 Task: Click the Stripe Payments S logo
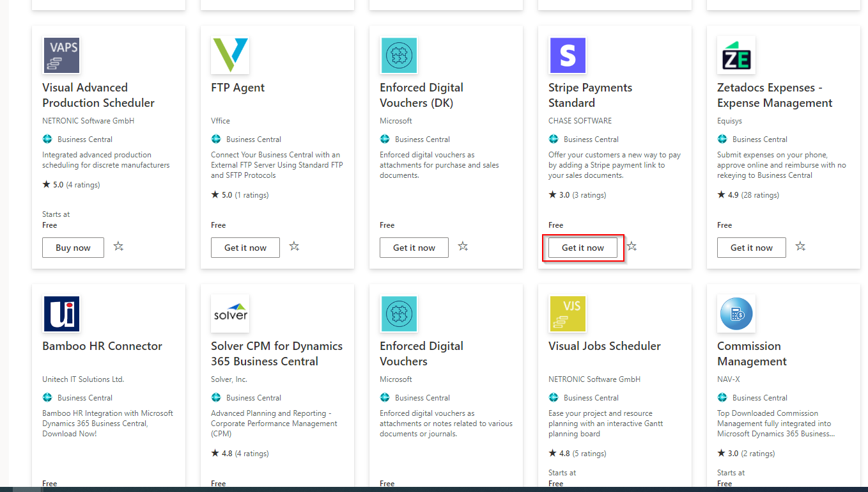(x=568, y=55)
